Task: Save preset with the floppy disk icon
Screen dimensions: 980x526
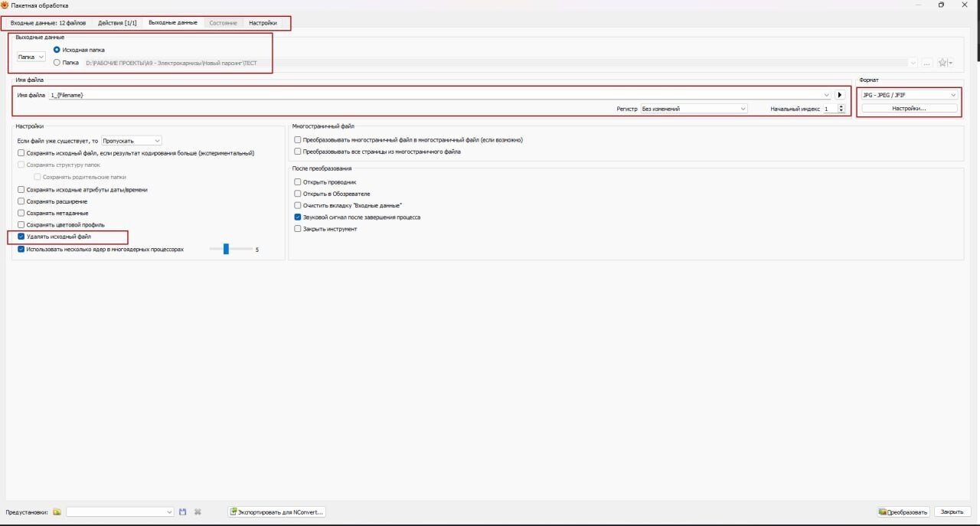Action: click(x=183, y=512)
